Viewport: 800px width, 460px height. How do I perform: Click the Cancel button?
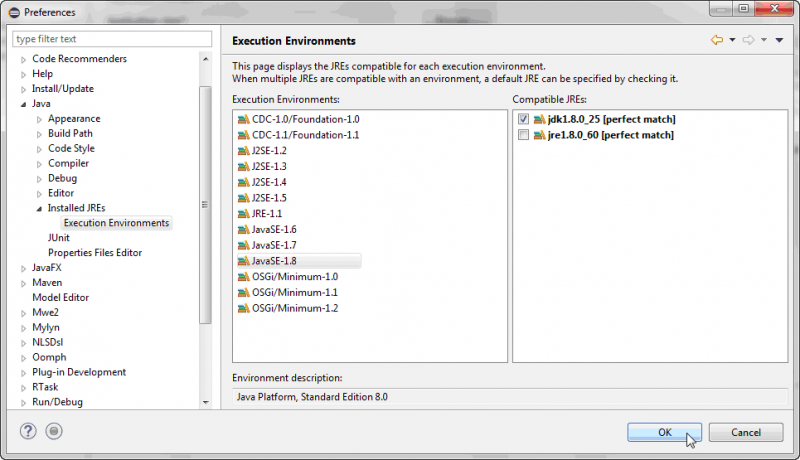click(x=746, y=432)
